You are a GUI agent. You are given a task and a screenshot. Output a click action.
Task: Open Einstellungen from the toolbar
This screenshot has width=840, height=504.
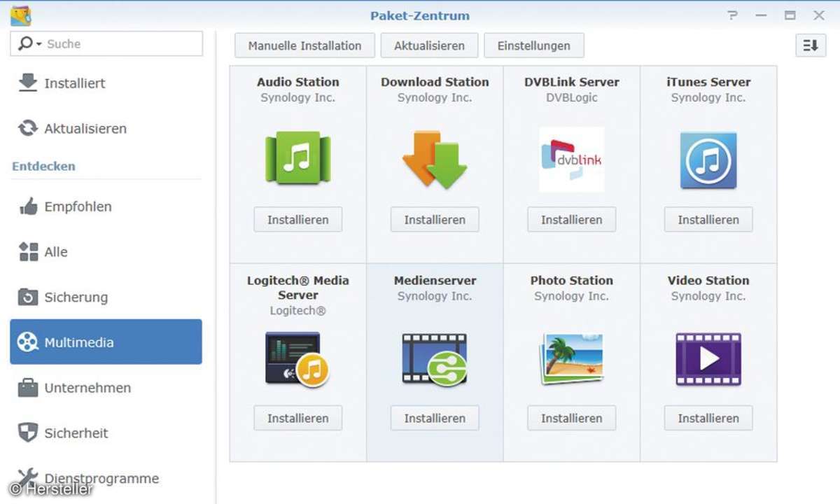pos(534,45)
